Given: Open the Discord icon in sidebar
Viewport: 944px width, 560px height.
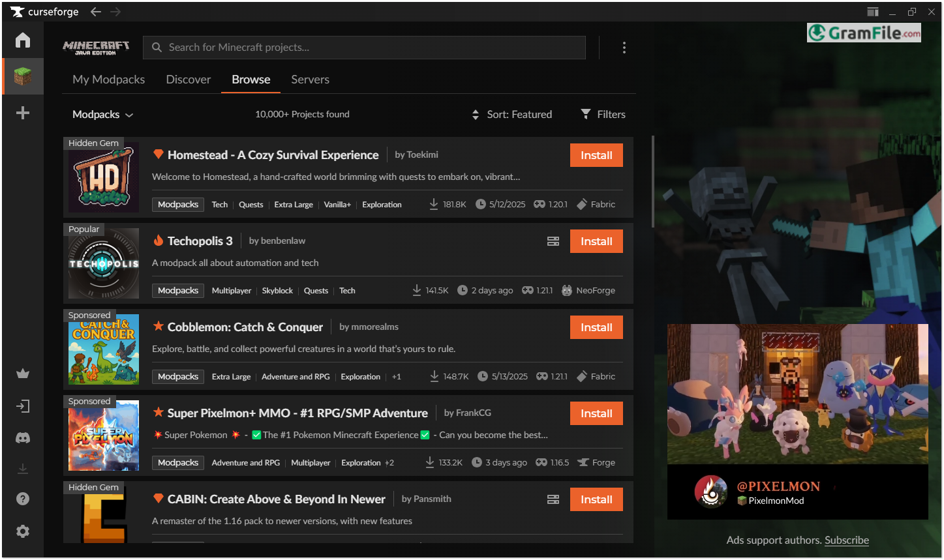Looking at the screenshot, I should coord(23,438).
